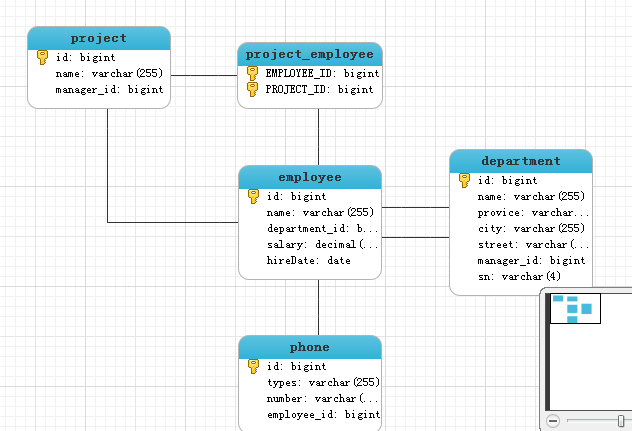This screenshot has height=431, width=632.
Task: Click the key icon beside PROJECT_ID
Action: point(252,89)
